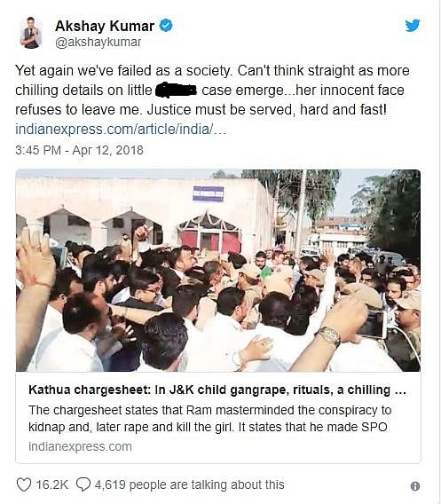Open Akshay Kumar's profile picture
Image resolution: width=441 pixels, height=504 pixels.
pos(31,33)
